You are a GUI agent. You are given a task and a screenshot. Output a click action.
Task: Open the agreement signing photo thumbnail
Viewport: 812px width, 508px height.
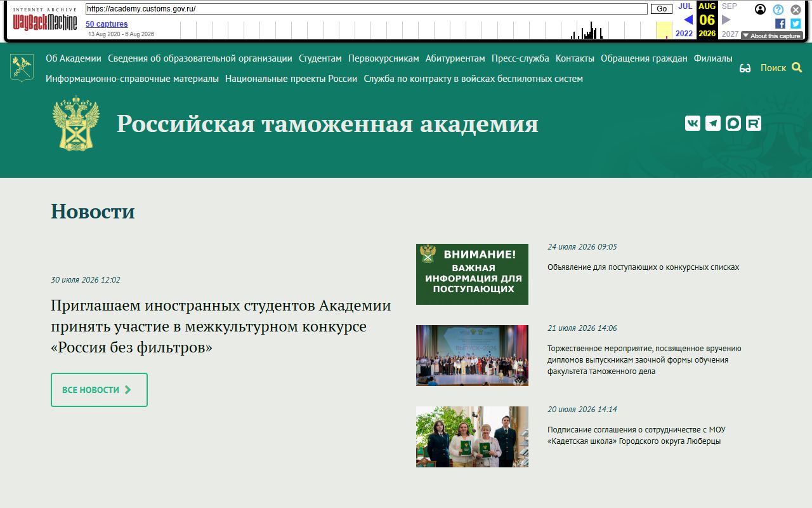point(472,437)
